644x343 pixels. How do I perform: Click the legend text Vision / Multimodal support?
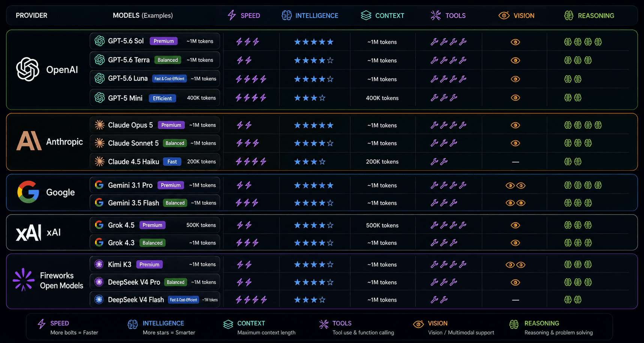coord(461,333)
